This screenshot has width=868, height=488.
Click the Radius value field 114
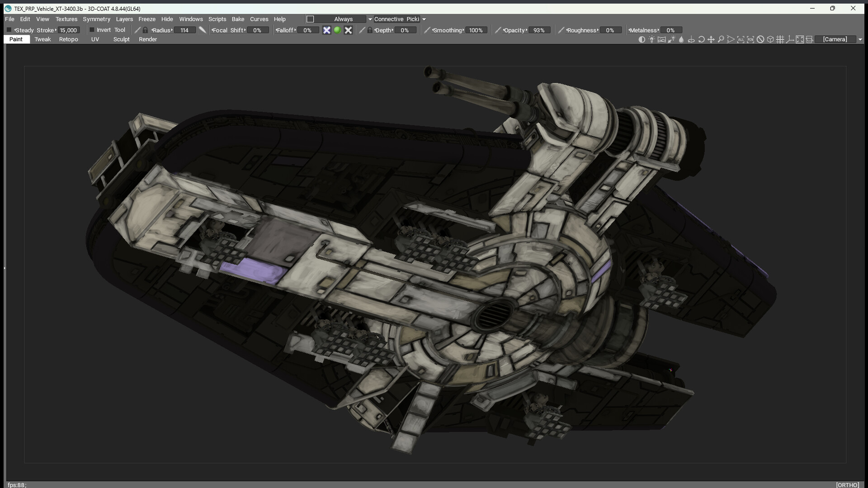184,30
